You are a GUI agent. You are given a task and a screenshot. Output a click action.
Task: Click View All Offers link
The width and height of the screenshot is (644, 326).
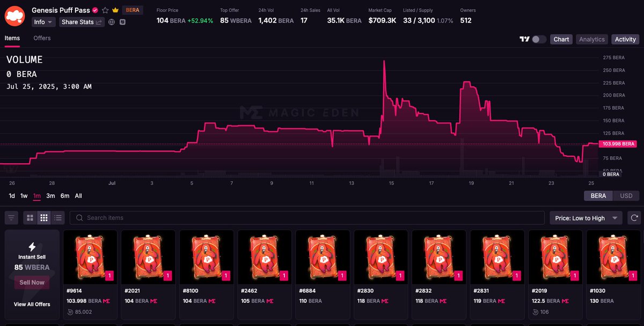[32, 305]
